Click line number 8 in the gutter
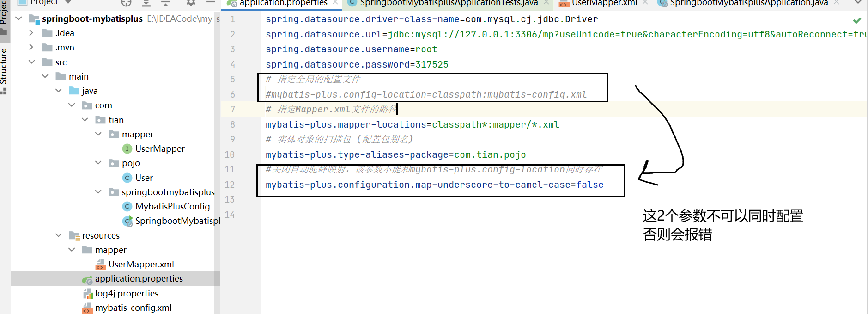 pos(232,124)
